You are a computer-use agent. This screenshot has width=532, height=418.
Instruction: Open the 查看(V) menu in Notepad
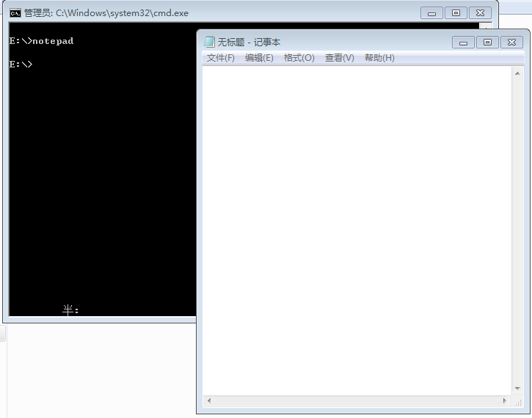pyautogui.click(x=339, y=58)
